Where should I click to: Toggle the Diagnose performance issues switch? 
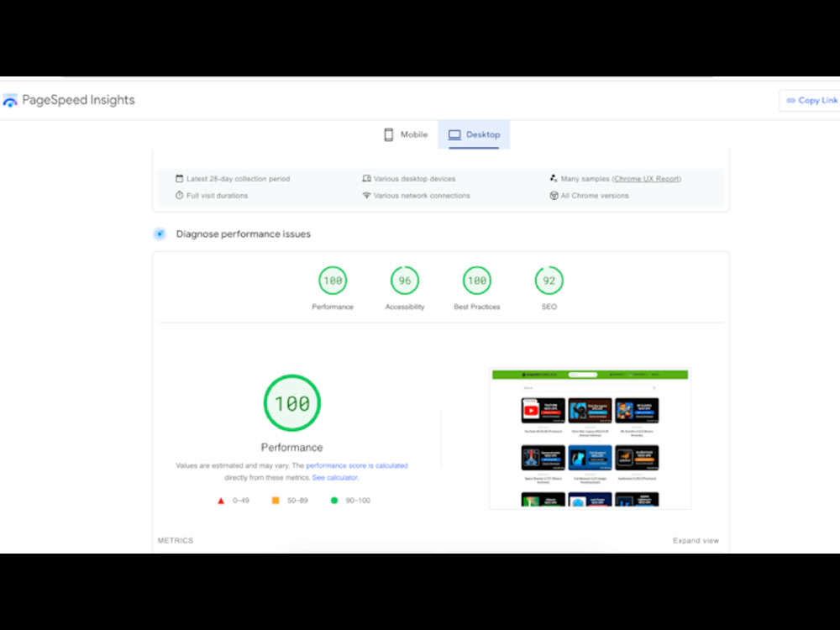point(160,234)
